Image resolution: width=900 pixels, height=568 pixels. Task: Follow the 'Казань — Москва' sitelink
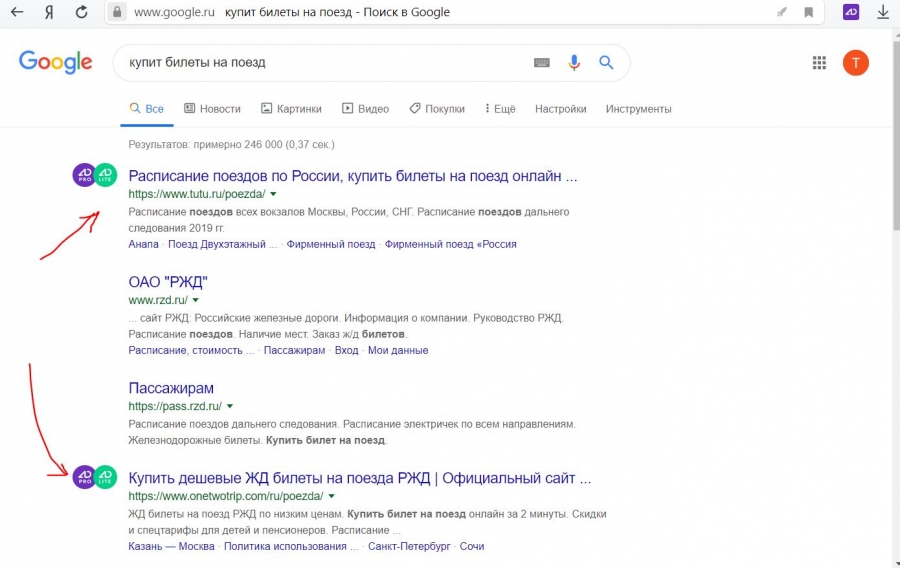(171, 546)
